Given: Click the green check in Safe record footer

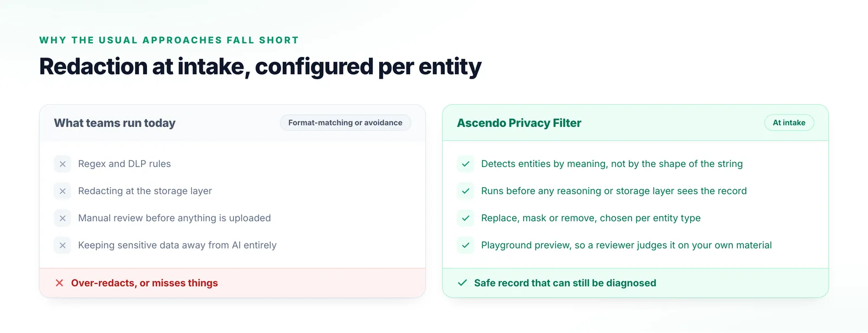Looking at the screenshot, I should [x=462, y=283].
